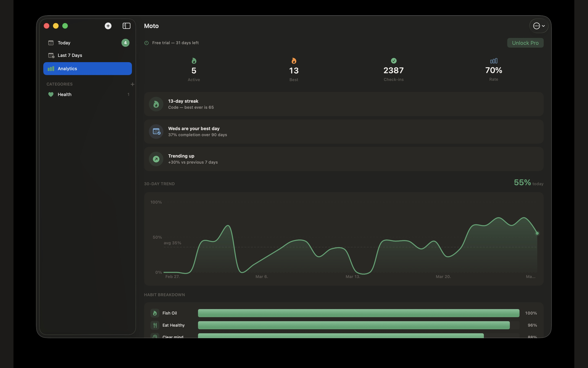Click the free trial clock icon
Viewport: 588px width, 368px height.
point(147,43)
